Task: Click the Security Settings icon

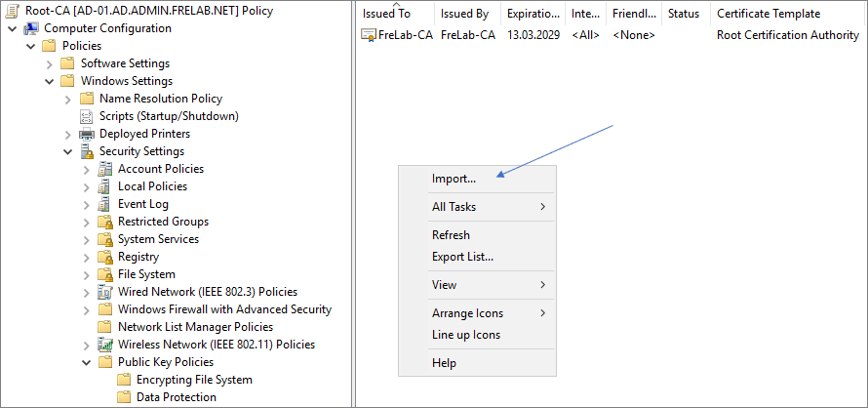Action: click(x=87, y=151)
